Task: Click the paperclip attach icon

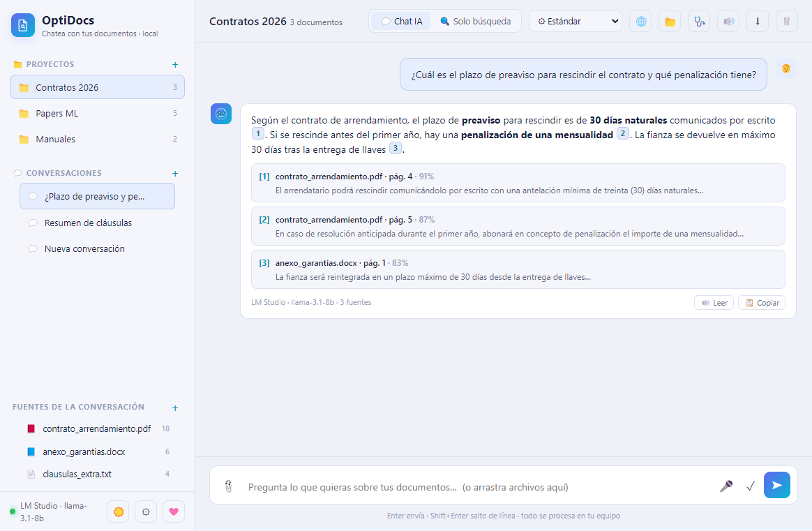Action: pyautogui.click(x=228, y=486)
